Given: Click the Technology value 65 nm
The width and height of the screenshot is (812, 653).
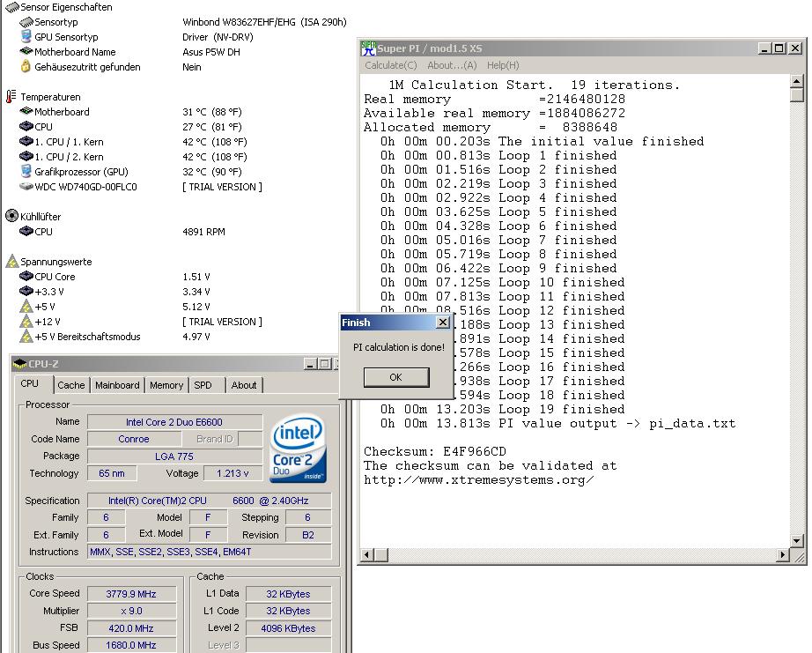Looking at the screenshot, I should [x=112, y=473].
